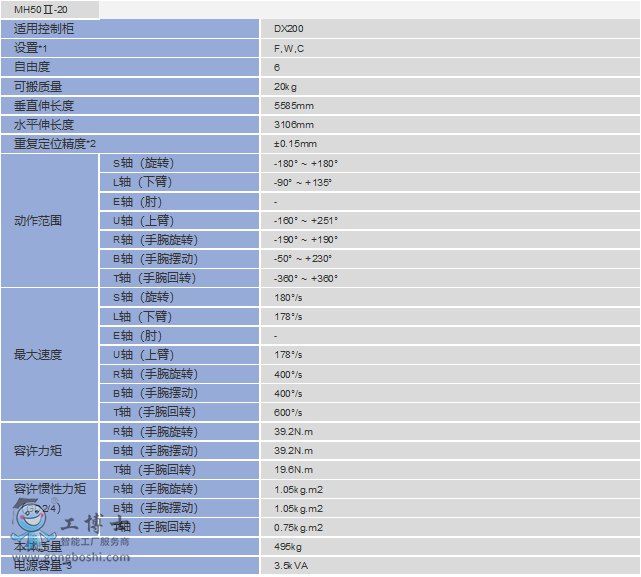Click the DX200 controller cabinet value

(289, 29)
